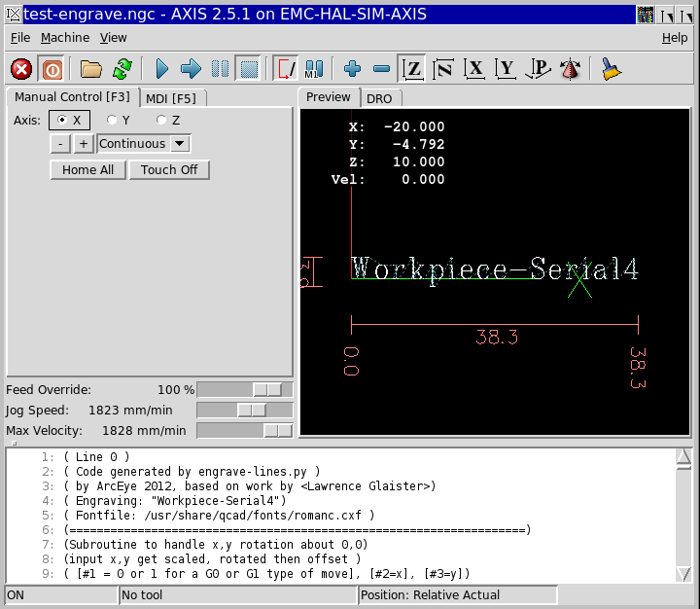The image size is (700, 609).
Task: Select X axis radio button
Action: coord(69,121)
